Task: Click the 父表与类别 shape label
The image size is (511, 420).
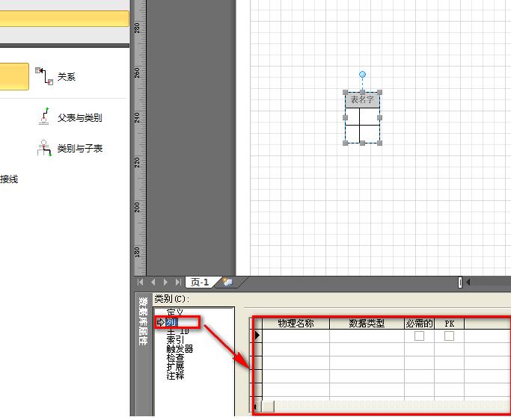Action: (80, 117)
